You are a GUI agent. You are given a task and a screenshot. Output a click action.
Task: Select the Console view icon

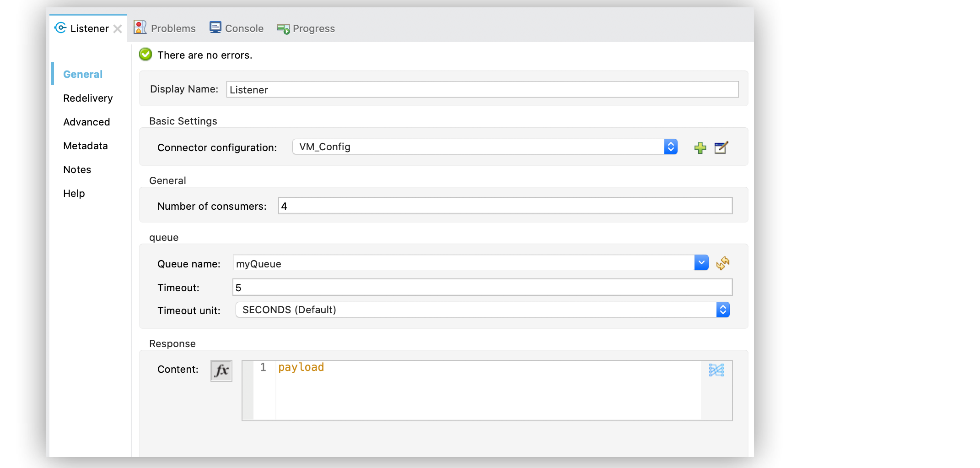215,27
